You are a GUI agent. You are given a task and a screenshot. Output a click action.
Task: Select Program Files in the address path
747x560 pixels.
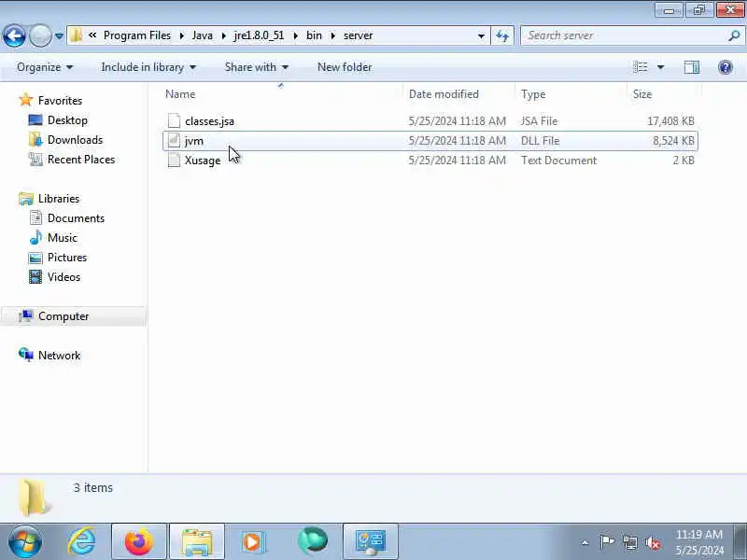(x=136, y=35)
